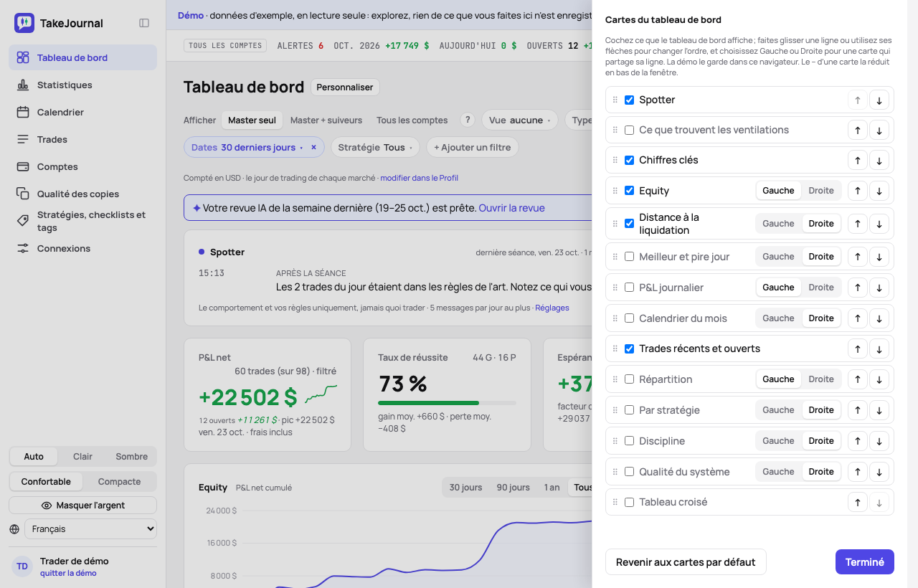Viewport: 918px width, 588px height.
Task: Move Distance à la liquidation up
Action: click(x=857, y=224)
